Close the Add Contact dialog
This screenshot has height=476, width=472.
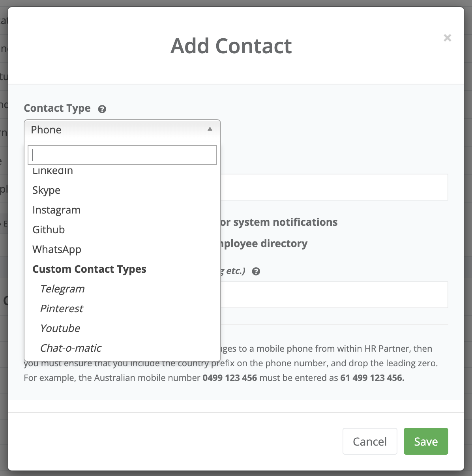pos(447,38)
